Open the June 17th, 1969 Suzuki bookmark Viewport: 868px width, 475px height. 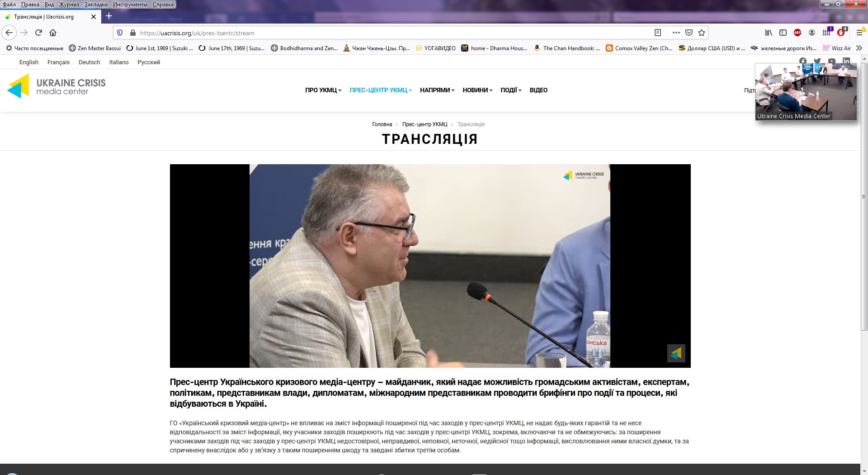(232, 48)
